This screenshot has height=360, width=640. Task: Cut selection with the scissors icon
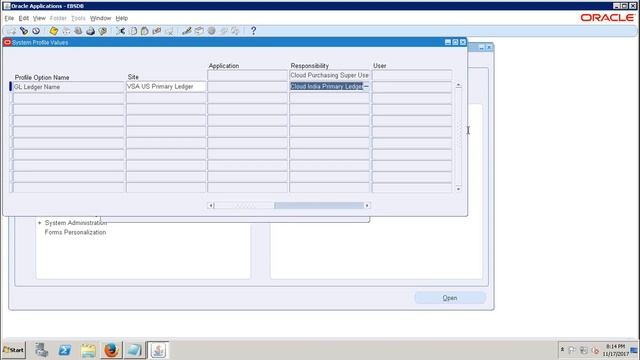(120, 31)
